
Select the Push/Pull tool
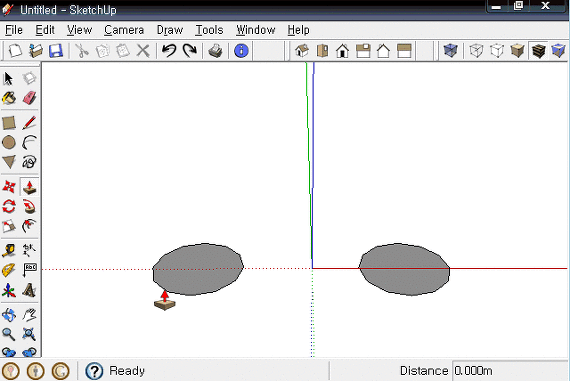[29, 187]
